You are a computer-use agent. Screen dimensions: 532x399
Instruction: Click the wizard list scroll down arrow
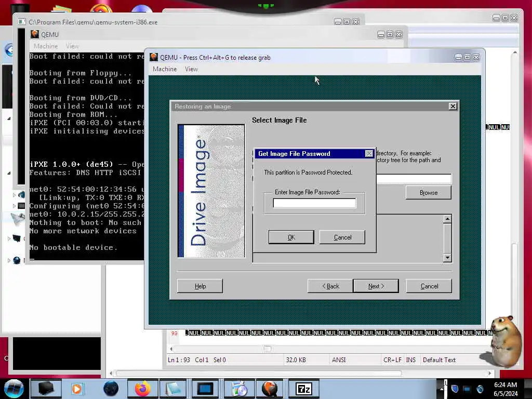pos(447,258)
